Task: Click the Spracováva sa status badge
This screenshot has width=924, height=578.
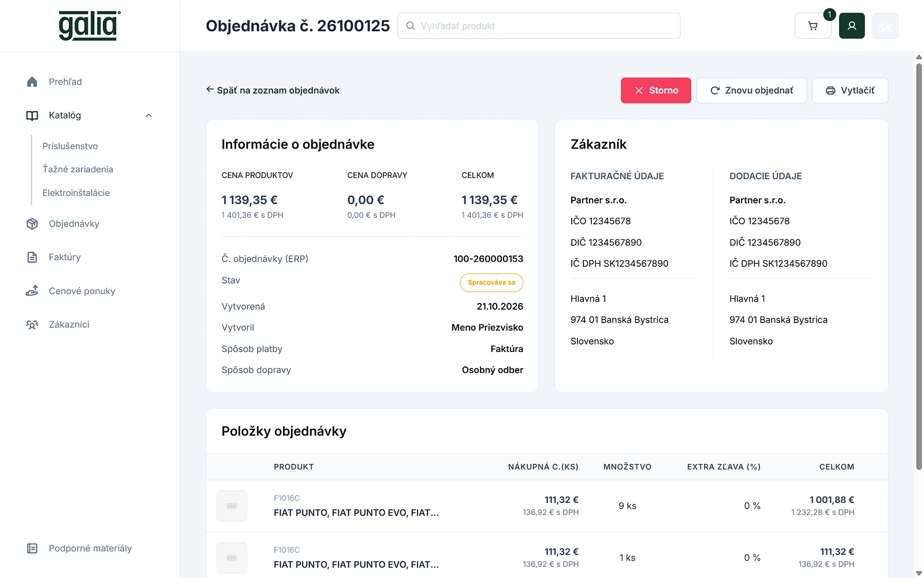Action: 491,283
